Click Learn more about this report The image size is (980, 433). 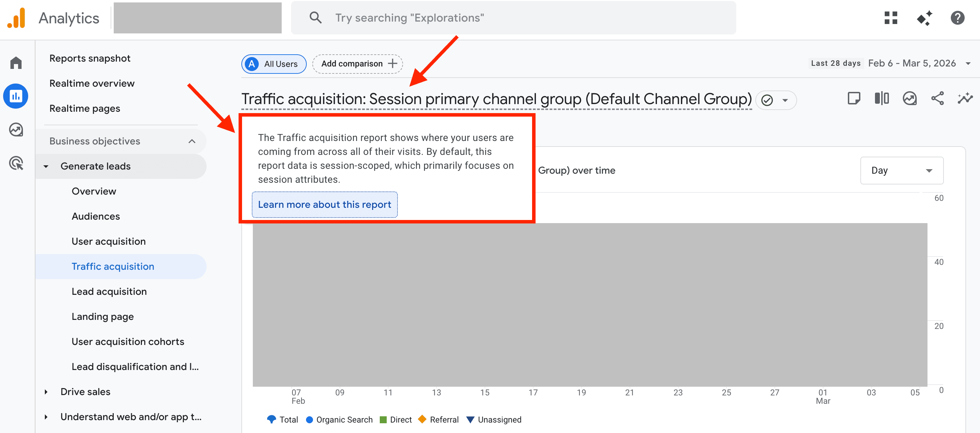point(324,205)
